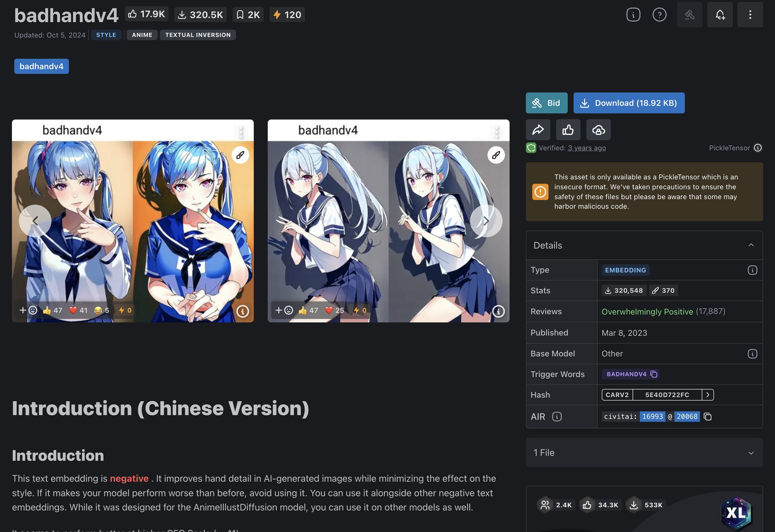Toggle the heart reaction with 41 on first image

[78, 310]
